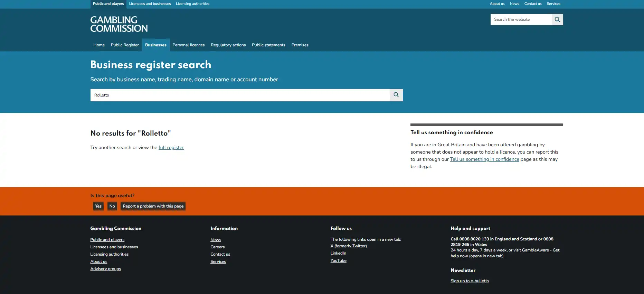Image resolution: width=644 pixels, height=294 pixels.
Task: Click Sign up to e-bulletin link
Action: (470, 281)
